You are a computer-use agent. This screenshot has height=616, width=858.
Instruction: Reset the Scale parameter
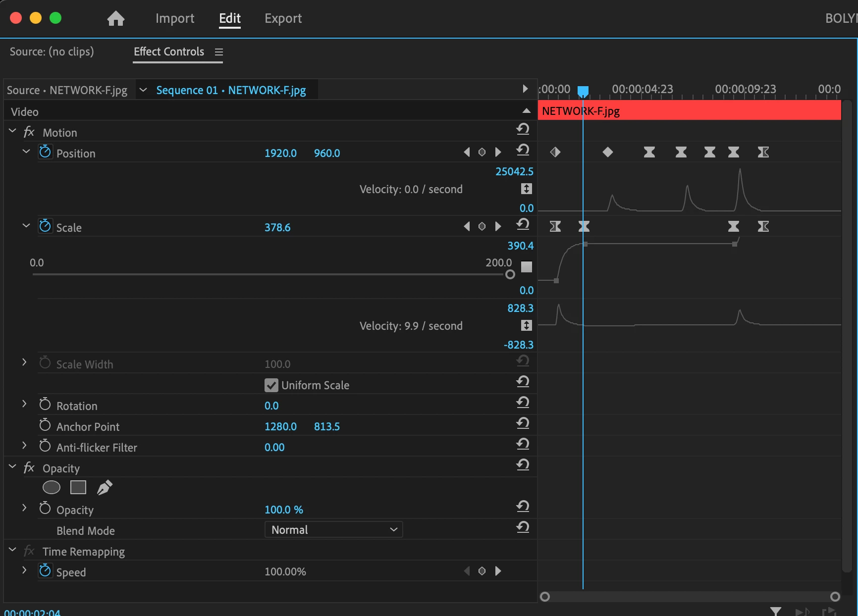coord(523,224)
